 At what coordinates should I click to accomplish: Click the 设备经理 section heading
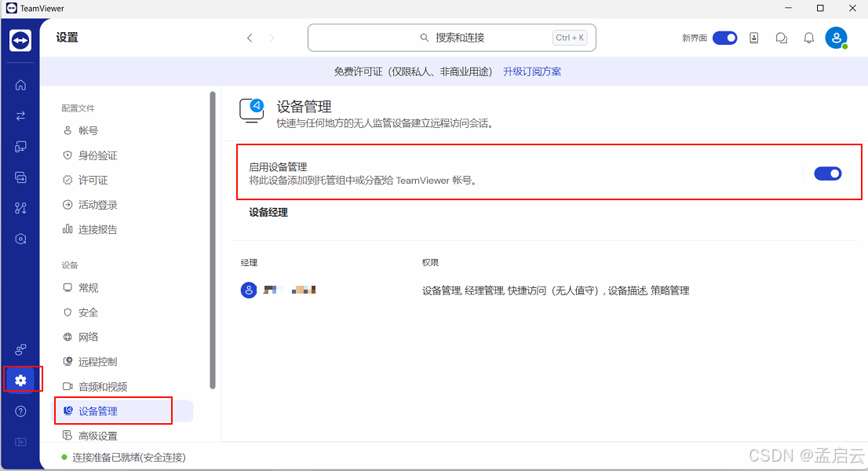click(x=268, y=213)
